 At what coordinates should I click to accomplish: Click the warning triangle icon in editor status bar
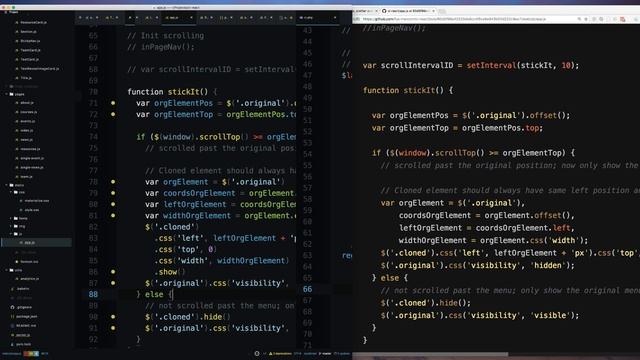point(271,353)
